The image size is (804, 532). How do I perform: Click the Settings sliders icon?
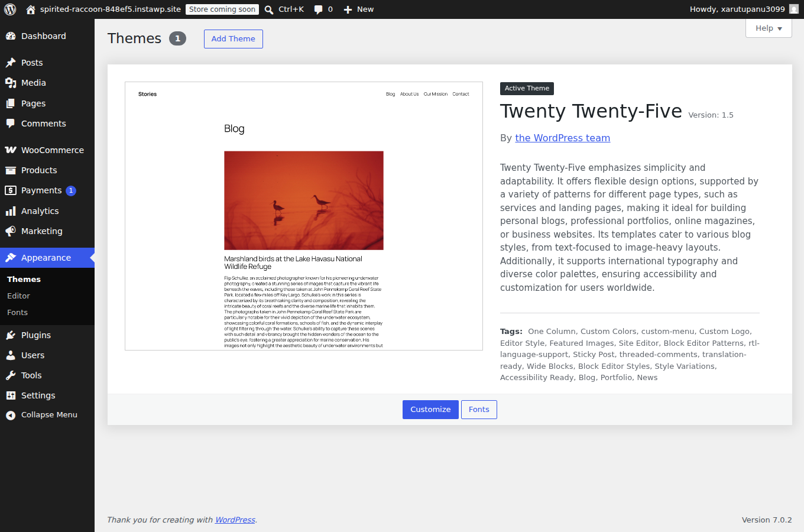(11, 395)
